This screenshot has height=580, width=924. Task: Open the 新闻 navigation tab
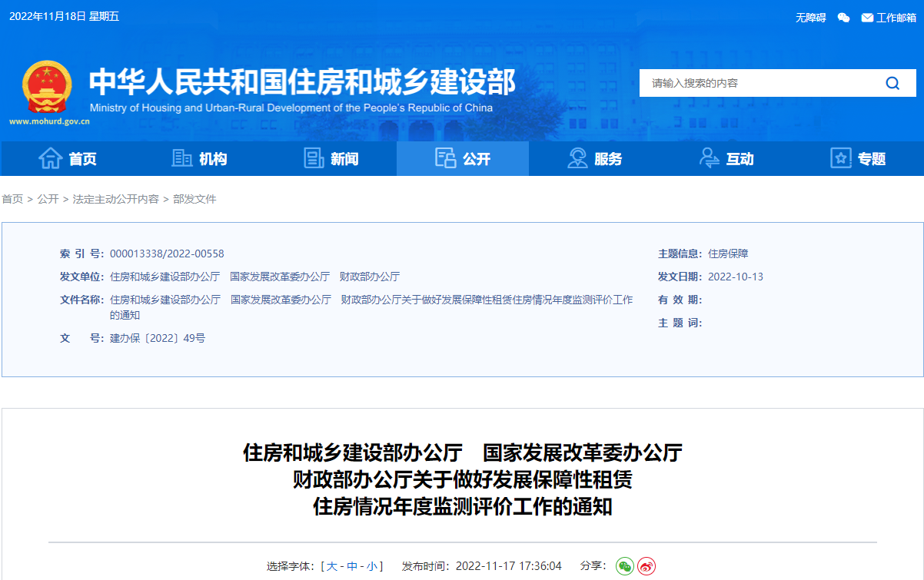[x=331, y=159]
